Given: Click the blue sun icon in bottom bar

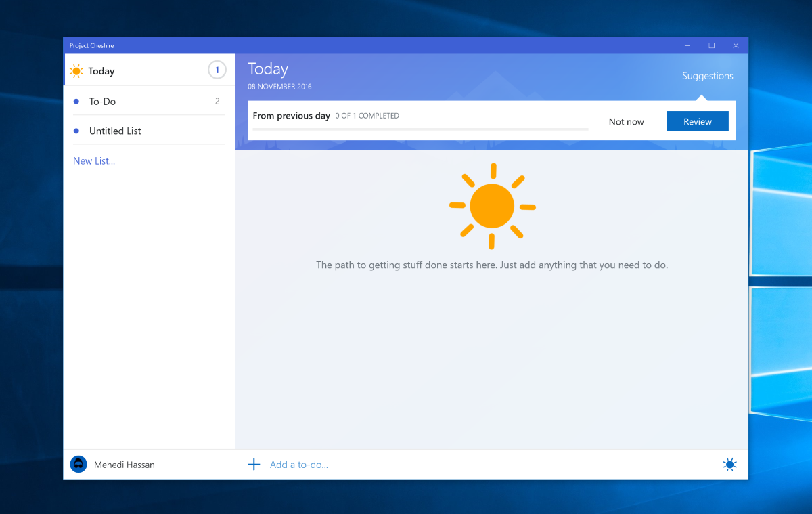Looking at the screenshot, I should pyautogui.click(x=729, y=465).
